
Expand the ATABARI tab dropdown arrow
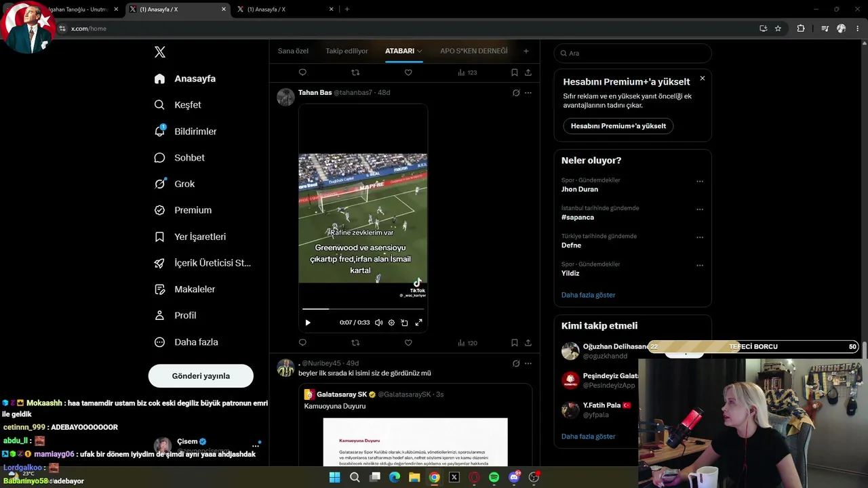tap(420, 51)
